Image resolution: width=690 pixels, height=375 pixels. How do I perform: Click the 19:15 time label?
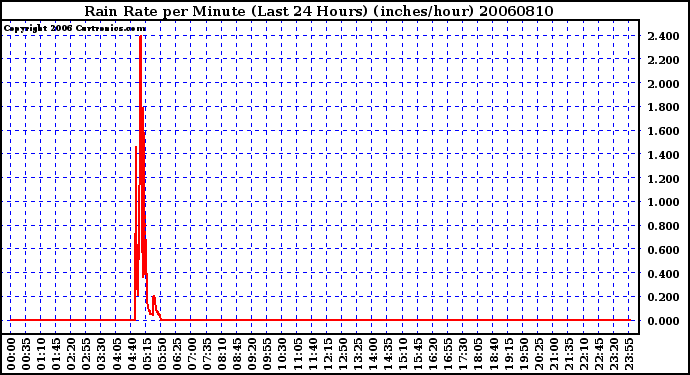(x=508, y=354)
